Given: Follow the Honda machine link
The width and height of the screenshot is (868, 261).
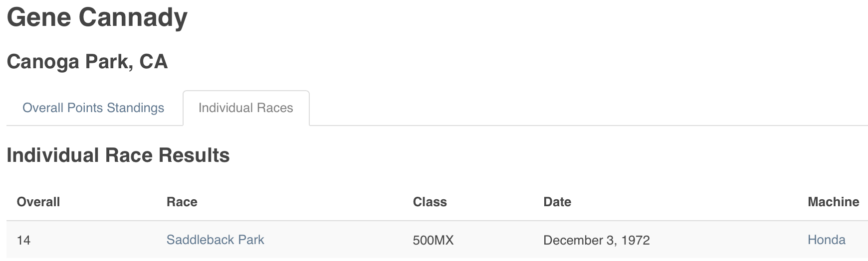Looking at the screenshot, I should tap(827, 240).
